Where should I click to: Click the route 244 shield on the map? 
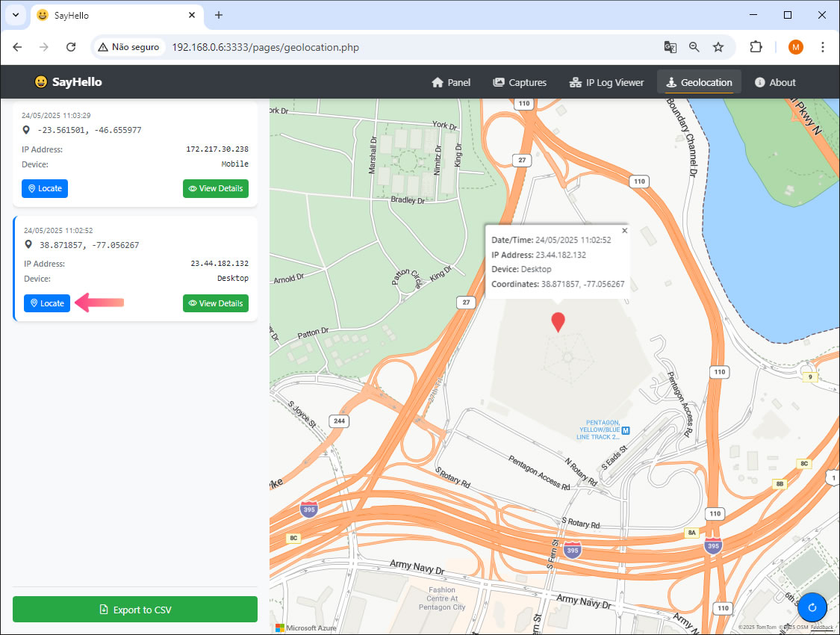click(x=338, y=421)
